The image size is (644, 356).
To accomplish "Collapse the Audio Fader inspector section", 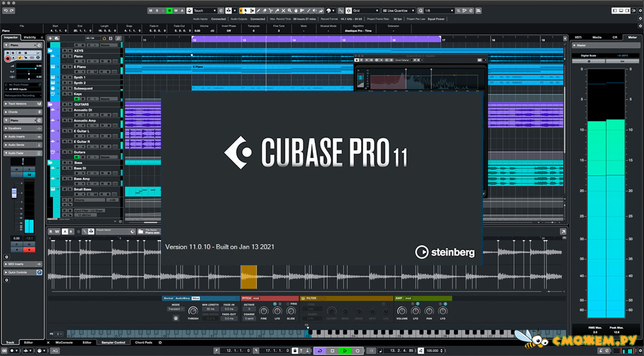I will (23, 153).
